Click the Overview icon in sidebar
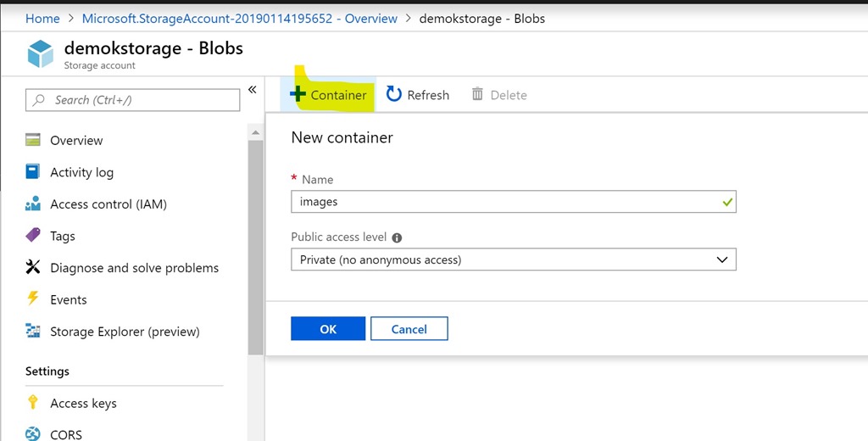Viewport: 868px width, 441px height. [33, 140]
